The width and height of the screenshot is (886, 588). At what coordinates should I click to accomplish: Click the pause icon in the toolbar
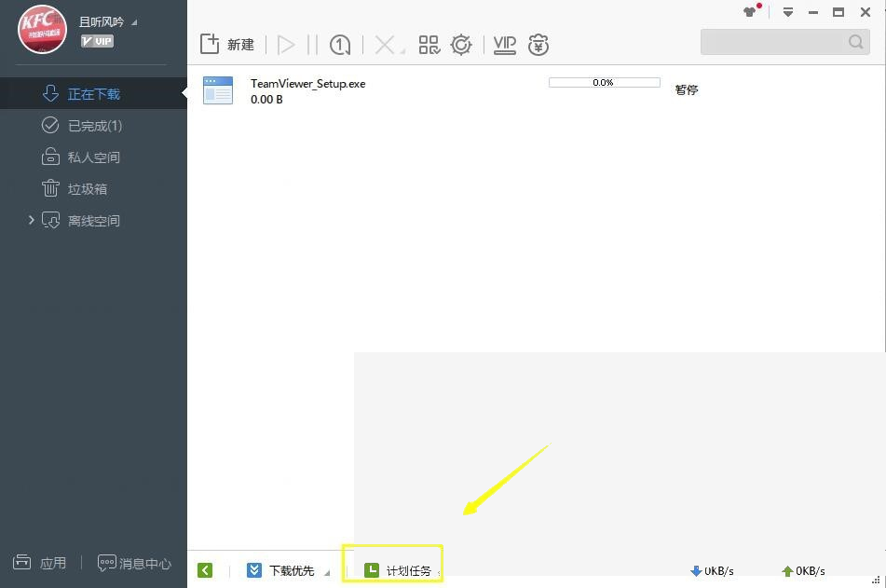click(312, 45)
